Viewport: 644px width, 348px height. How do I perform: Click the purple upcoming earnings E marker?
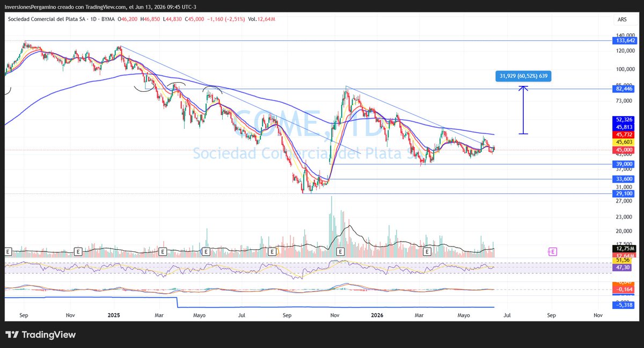[553, 251]
